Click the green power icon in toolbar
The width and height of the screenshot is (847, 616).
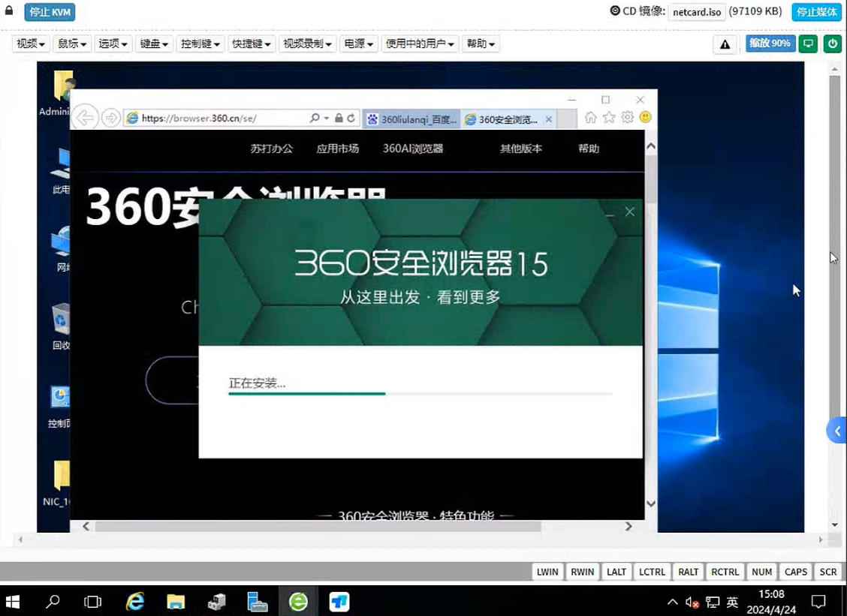pyautogui.click(x=832, y=44)
